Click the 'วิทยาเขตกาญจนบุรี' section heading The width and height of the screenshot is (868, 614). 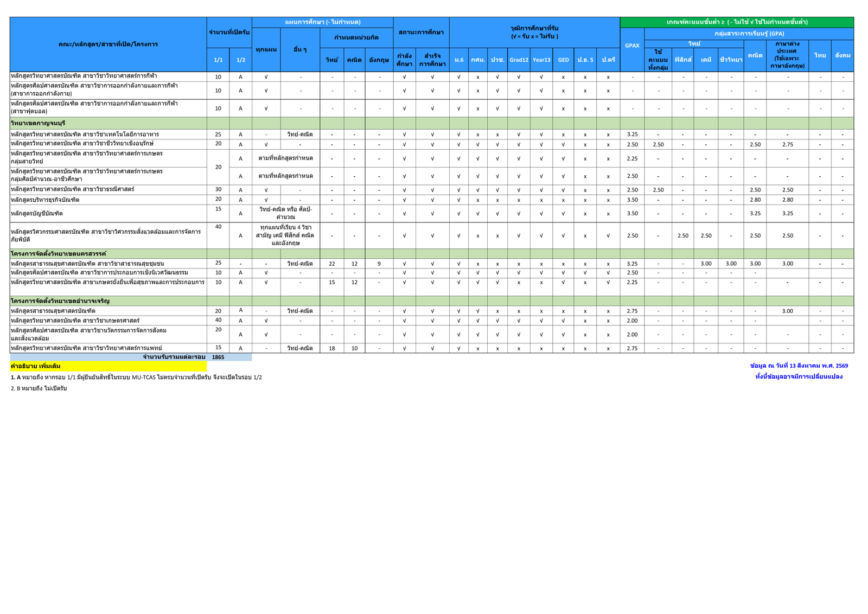(38, 123)
